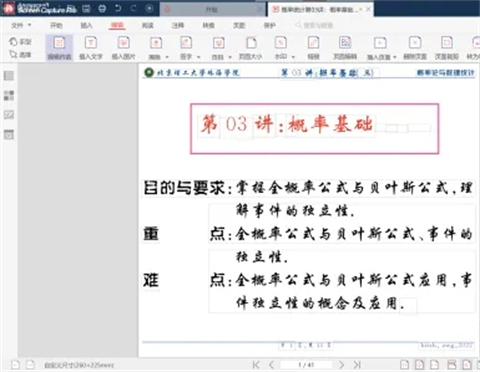Expand the Stamp dropdown arrow
This screenshot has width=480, height=372.
tap(230, 57)
